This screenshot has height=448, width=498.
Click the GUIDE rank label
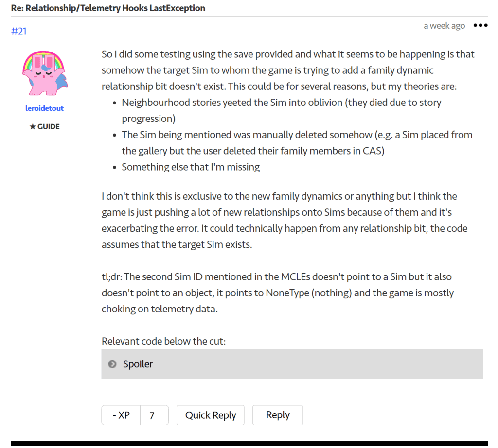click(48, 127)
